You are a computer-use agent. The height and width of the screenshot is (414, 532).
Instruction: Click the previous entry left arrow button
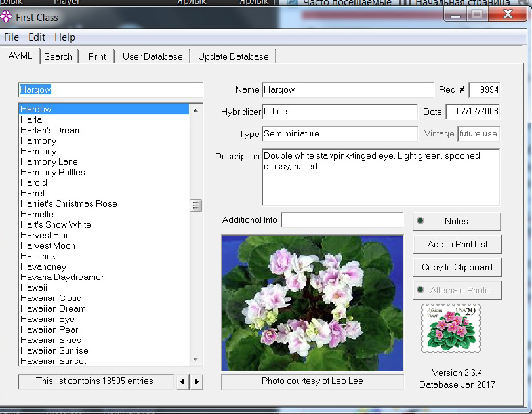(182, 381)
